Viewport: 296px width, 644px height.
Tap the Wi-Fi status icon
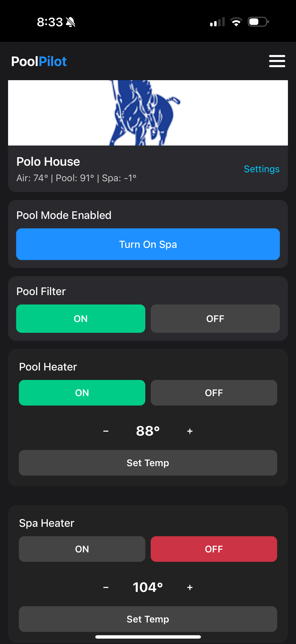click(x=236, y=22)
